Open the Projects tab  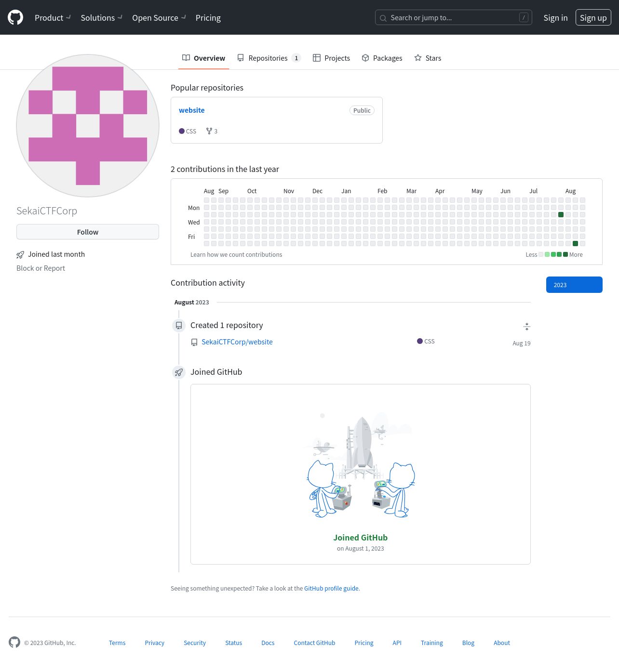[x=331, y=58]
